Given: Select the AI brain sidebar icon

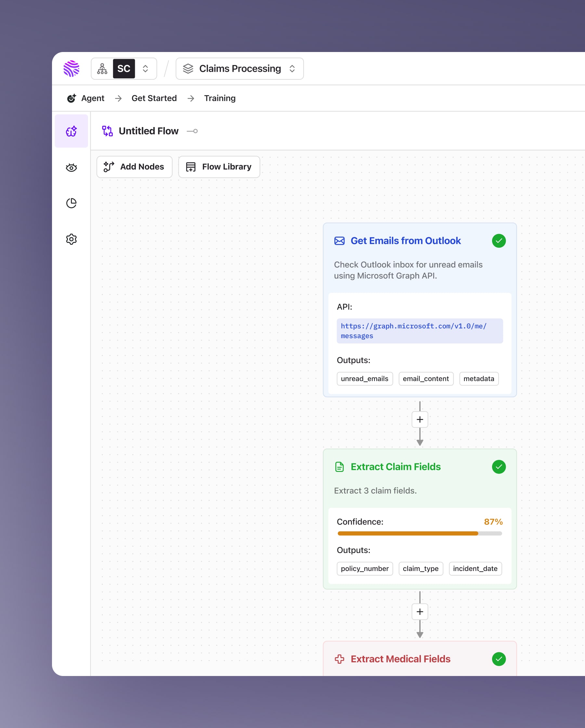Looking at the screenshot, I should tap(71, 131).
